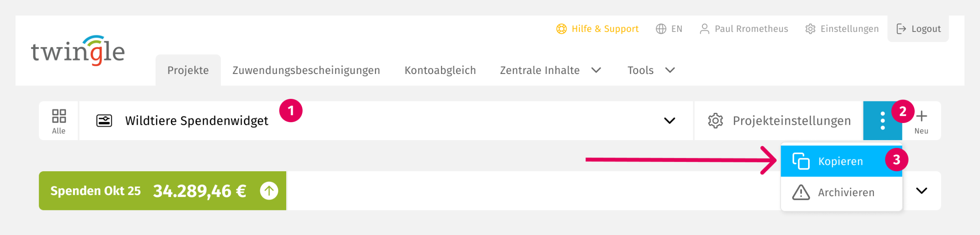This screenshot has height=235, width=980.
Task: Choose Kopieren from the context menu
Action: click(840, 161)
